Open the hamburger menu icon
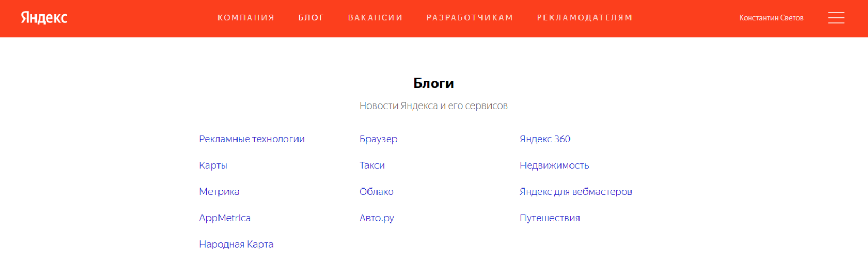 tap(836, 18)
